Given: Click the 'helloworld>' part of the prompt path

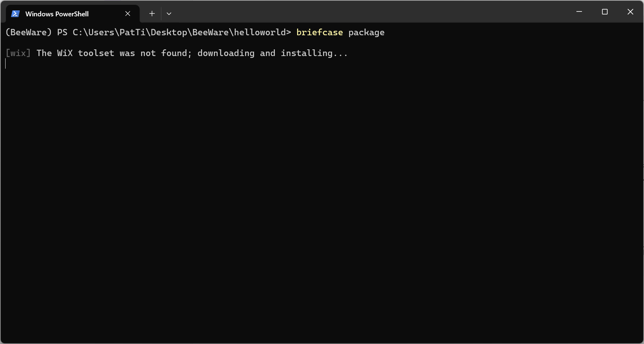Looking at the screenshot, I should tap(263, 32).
